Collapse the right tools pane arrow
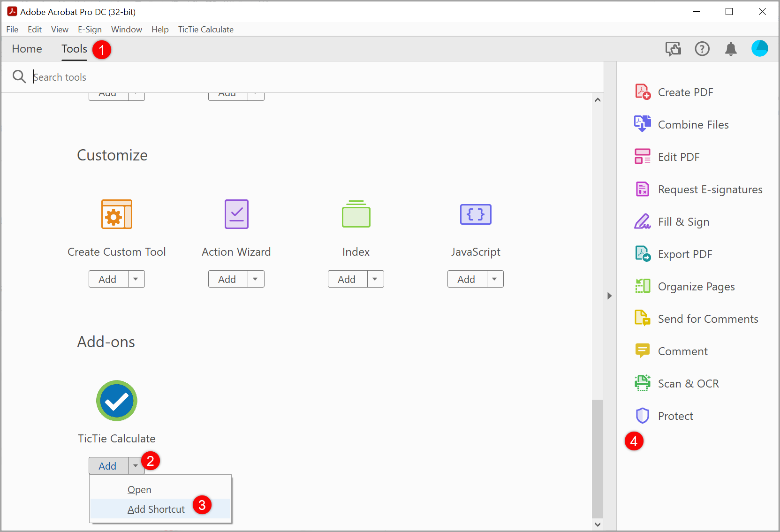This screenshot has height=532, width=780. pyautogui.click(x=609, y=296)
